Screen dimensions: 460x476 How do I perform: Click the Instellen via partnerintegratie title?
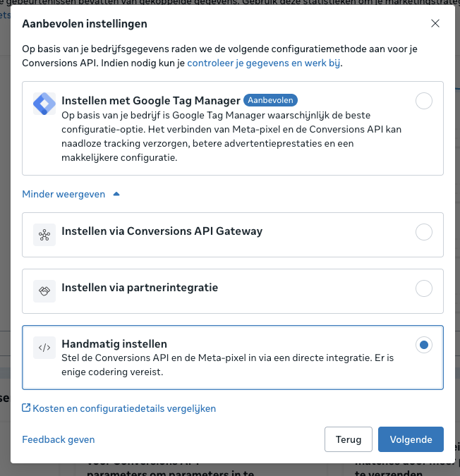140,288
